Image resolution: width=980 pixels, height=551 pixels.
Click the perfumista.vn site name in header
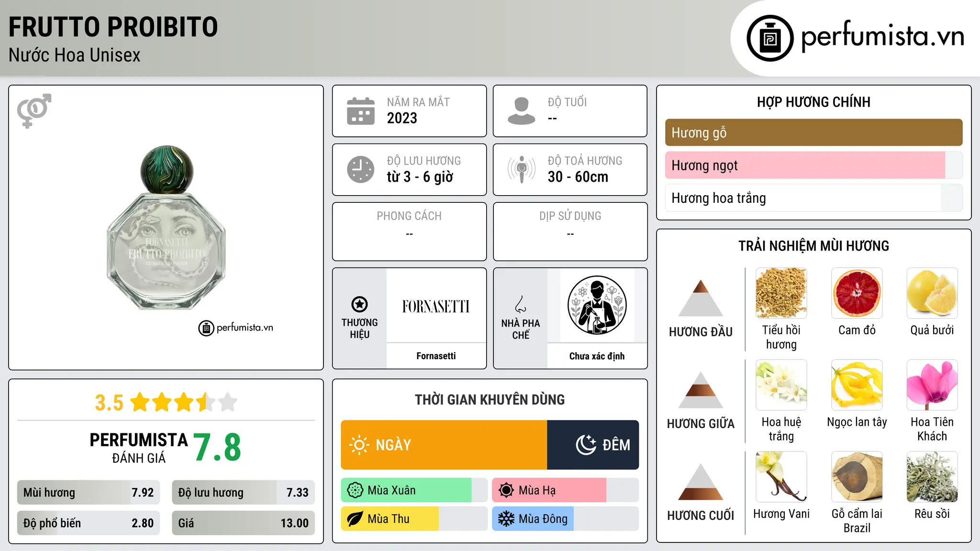pyautogui.click(x=882, y=35)
